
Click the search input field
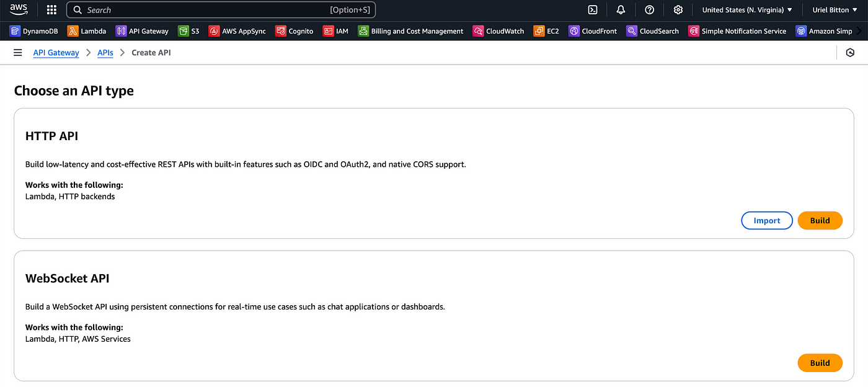coord(223,10)
